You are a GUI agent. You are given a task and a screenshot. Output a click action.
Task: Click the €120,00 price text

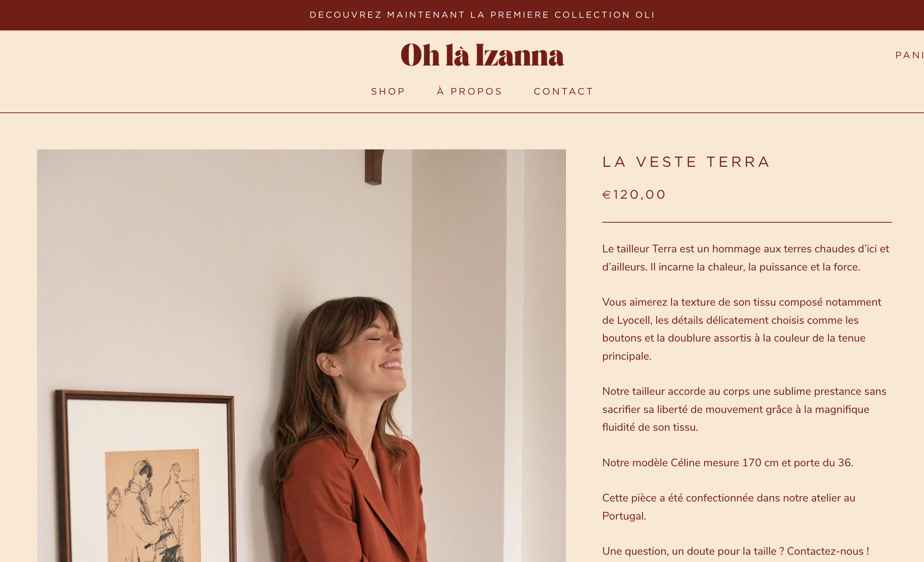click(x=634, y=195)
